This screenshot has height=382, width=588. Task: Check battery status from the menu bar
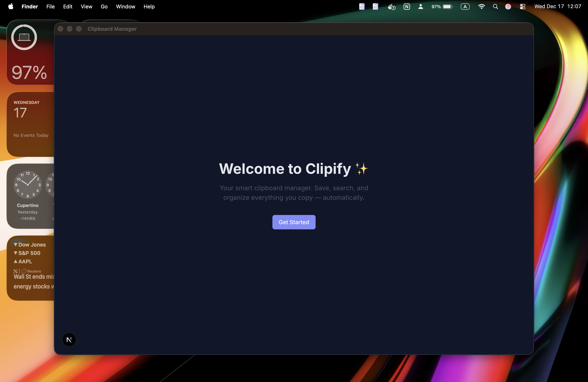click(x=442, y=7)
